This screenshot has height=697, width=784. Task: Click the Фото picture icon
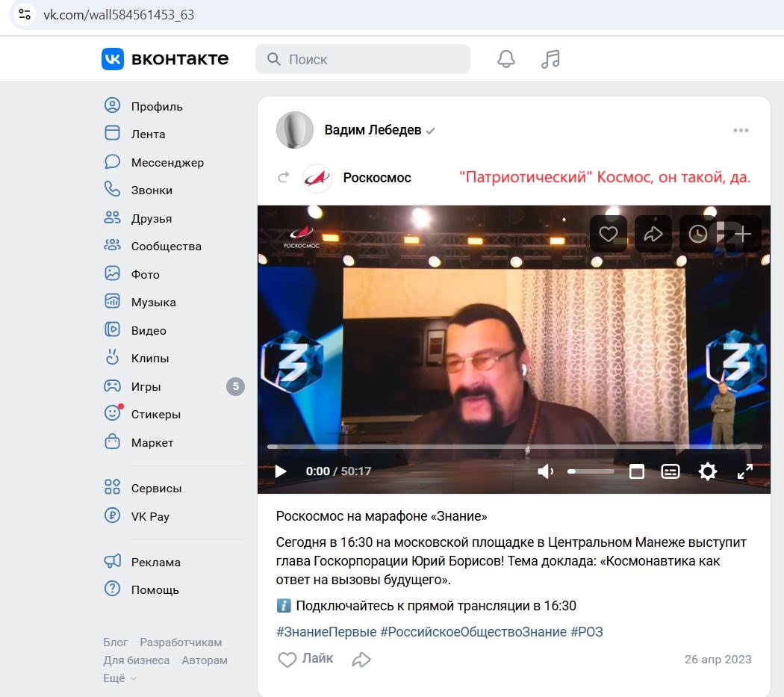click(113, 273)
